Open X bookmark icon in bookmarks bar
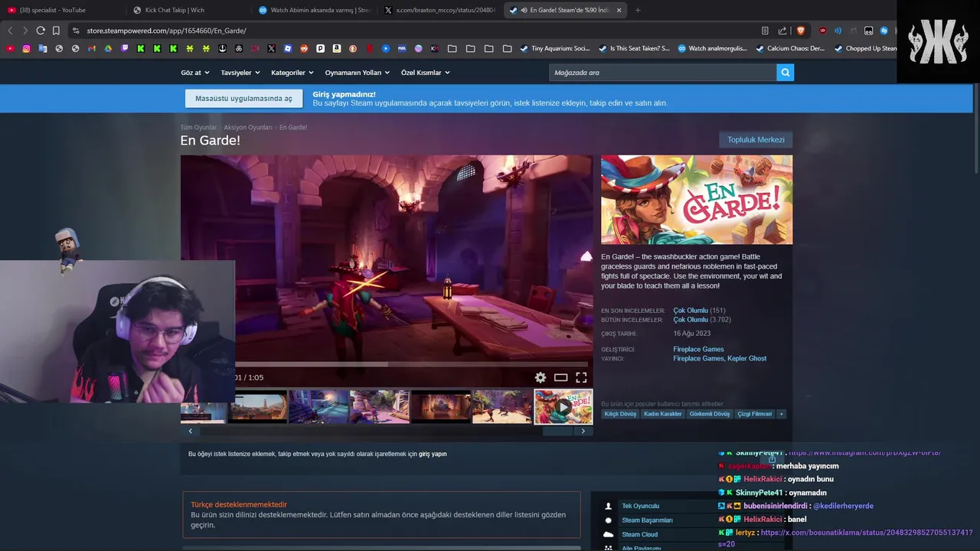Image resolution: width=980 pixels, height=551 pixels. [272, 48]
